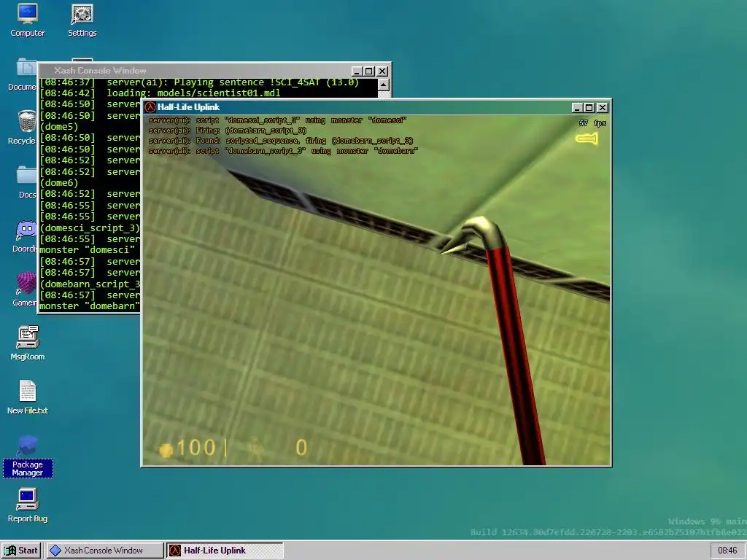Click the Half-Life lambda title icon
Viewport: 747px width, 560px height.
[x=150, y=108]
